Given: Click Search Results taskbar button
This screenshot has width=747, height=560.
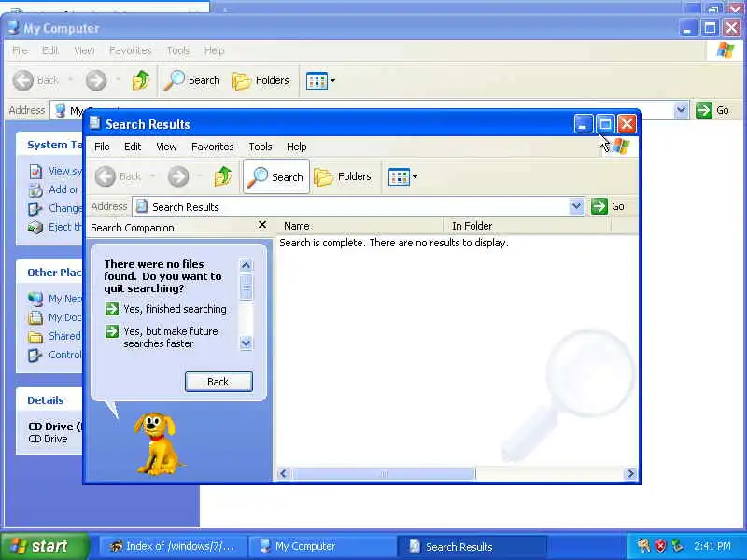Looking at the screenshot, I should (x=472, y=546).
